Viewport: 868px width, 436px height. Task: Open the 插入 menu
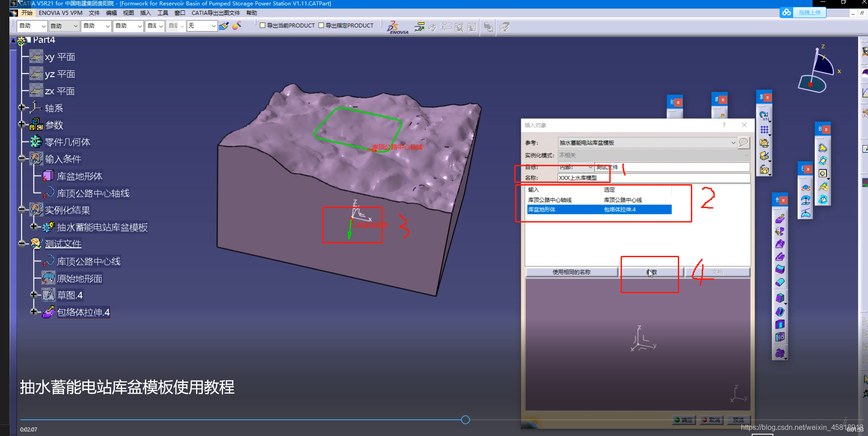click(145, 13)
